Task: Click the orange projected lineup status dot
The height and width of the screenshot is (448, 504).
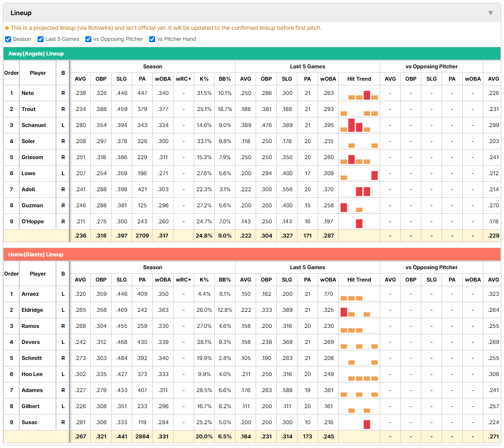Action: 7,28
